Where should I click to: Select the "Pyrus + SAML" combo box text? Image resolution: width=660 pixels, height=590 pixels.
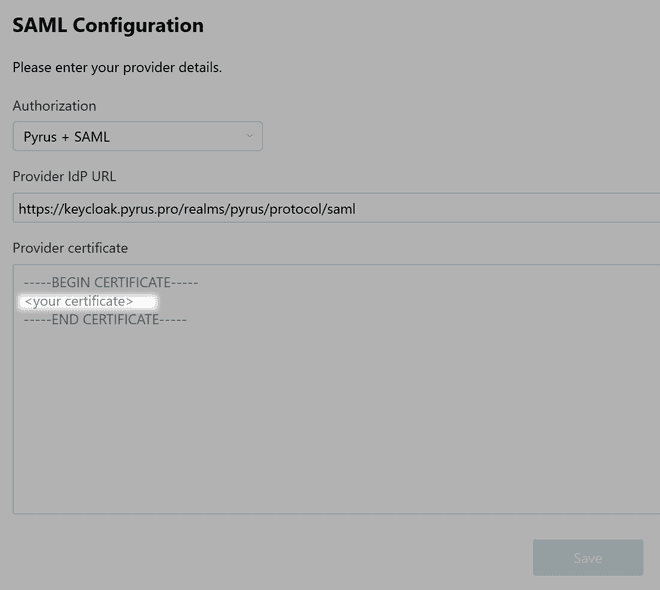coord(67,137)
